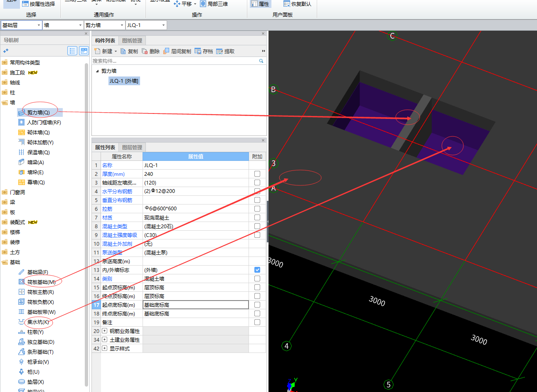Switch to 图纸管理 tab

point(132,40)
